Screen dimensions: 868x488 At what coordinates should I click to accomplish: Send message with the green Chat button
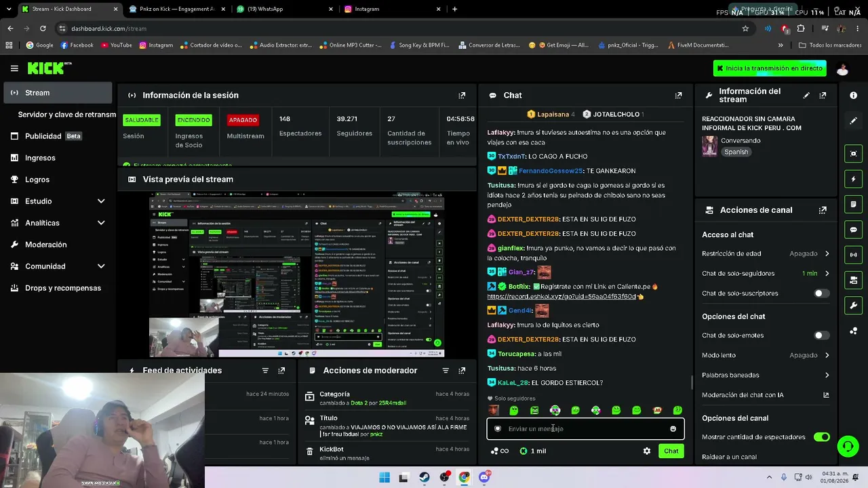[671, 451]
